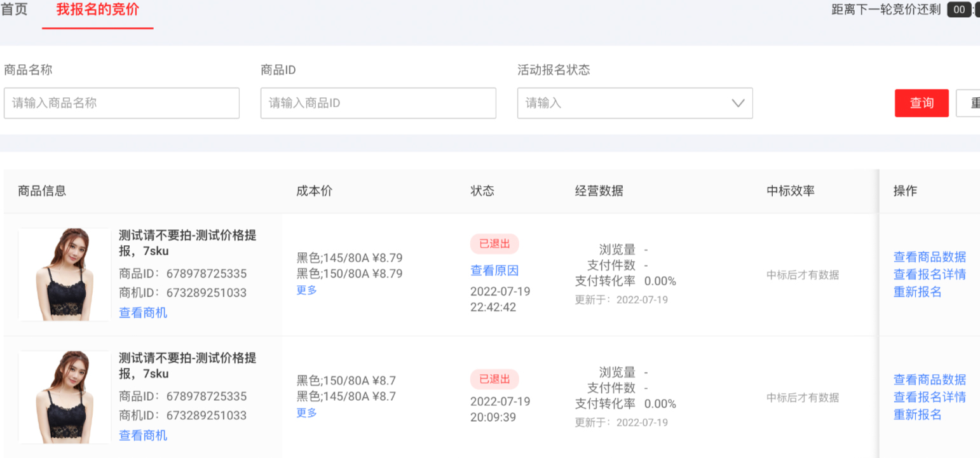Click second product's thumbnail image
This screenshot has height=458, width=980.
point(64,397)
